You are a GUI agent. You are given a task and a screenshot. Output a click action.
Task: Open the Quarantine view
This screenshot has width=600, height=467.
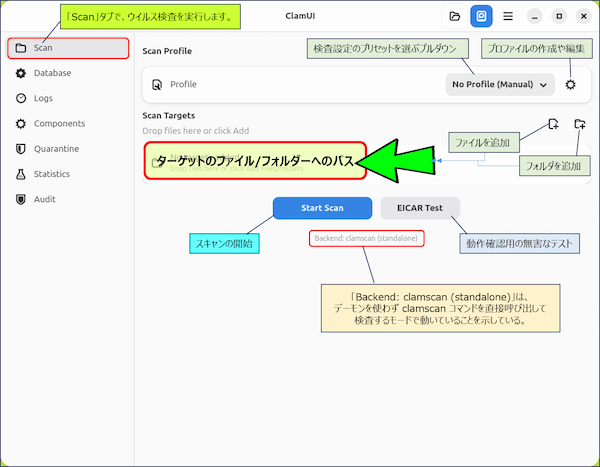tap(68, 149)
